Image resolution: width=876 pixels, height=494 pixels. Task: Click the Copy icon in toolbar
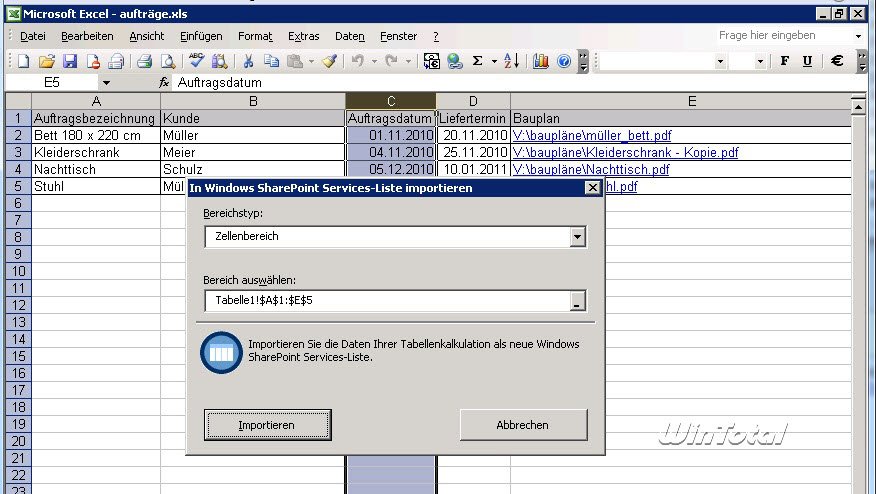pos(272,61)
